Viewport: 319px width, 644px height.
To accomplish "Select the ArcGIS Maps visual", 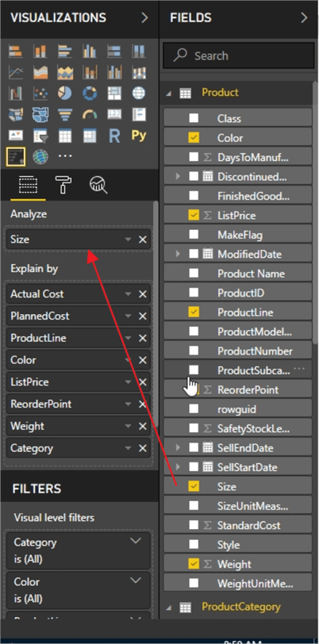I will [40, 156].
